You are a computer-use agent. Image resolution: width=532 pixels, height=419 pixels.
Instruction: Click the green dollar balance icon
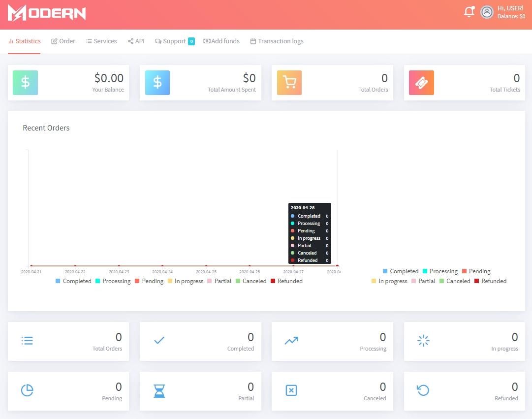click(x=25, y=83)
